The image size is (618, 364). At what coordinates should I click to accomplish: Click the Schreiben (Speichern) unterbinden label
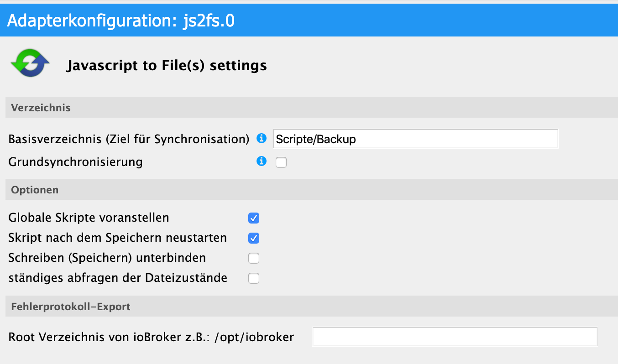[x=107, y=258]
